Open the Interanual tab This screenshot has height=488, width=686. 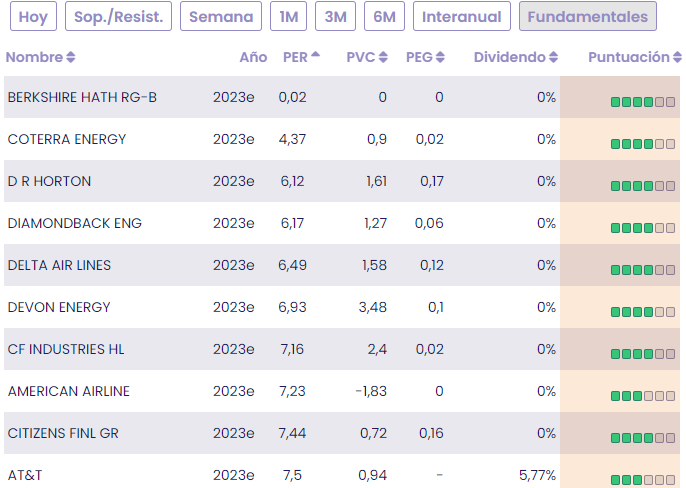point(462,17)
